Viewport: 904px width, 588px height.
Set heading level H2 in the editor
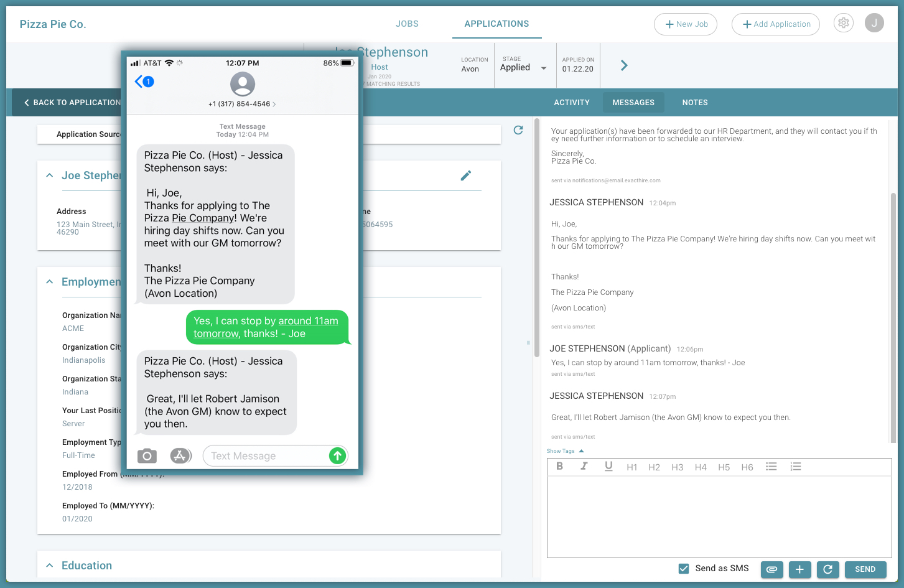click(x=654, y=467)
